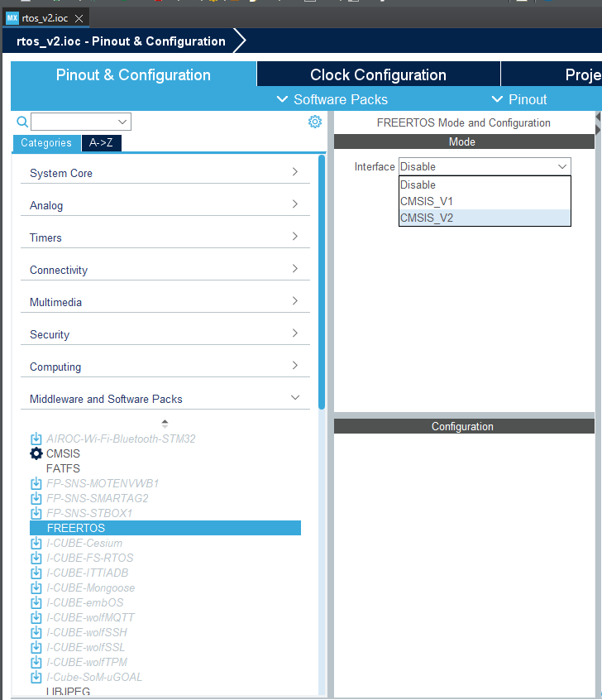Click the sort arrows above middleware list
602x700 pixels.
[165, 423]
